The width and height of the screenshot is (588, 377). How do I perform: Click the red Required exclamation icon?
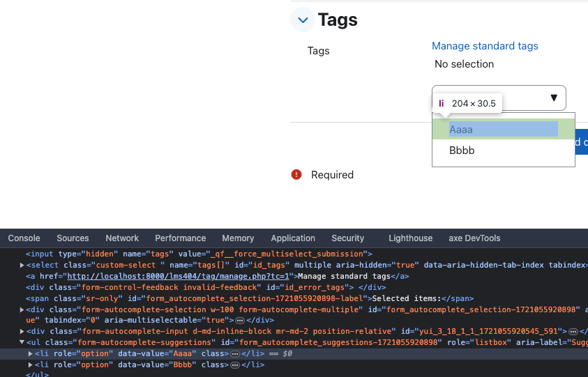[296, 175]
